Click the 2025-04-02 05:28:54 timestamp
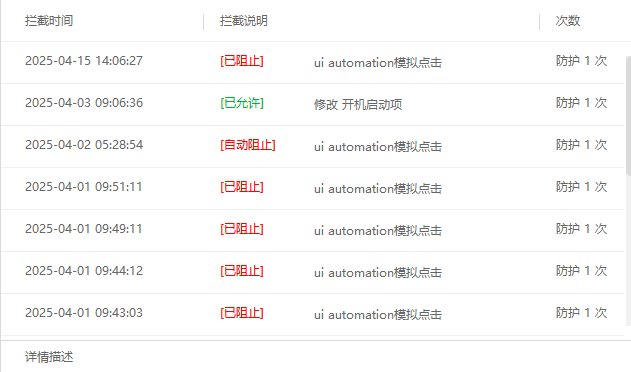 [84, 145]
